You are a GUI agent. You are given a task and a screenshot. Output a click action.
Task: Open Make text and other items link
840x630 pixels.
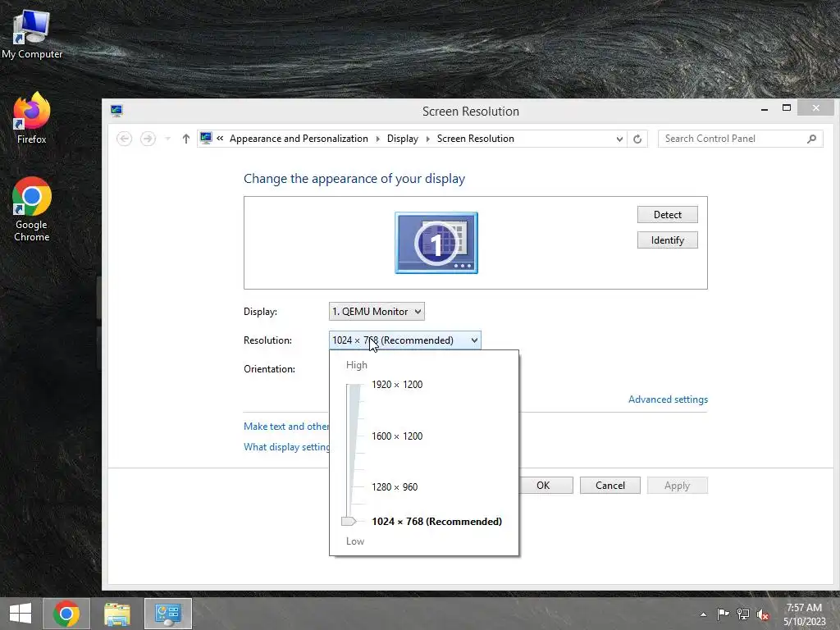coord(286,427)
